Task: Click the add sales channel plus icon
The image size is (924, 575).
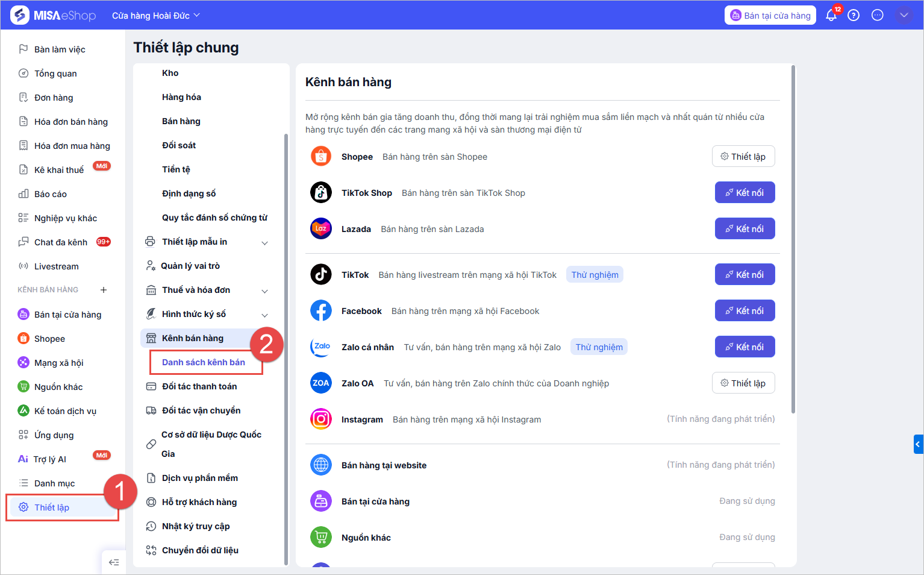Action: [104, 290]
